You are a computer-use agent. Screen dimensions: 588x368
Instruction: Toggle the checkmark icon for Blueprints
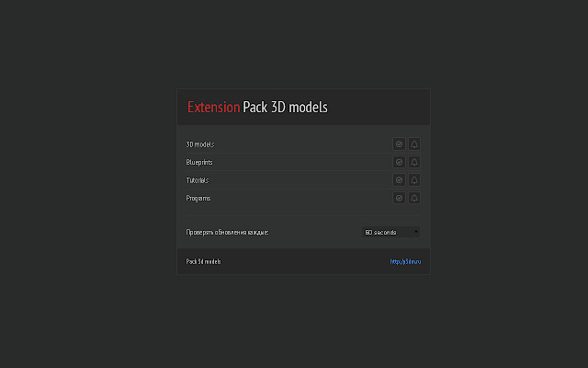click(399, 162)
